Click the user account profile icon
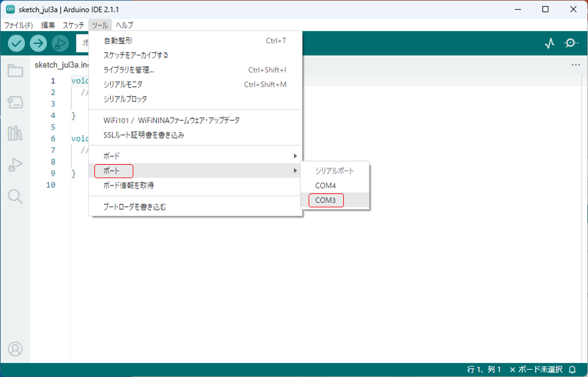588x377 pixels. coord(15,349)
